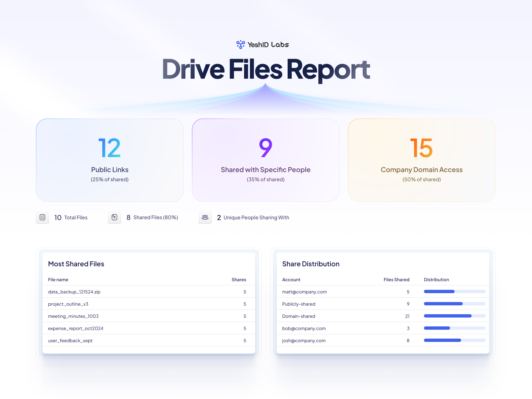Click the (50% of shared) caption
This screenshot has width=532, height=399.
coord(422,179)
